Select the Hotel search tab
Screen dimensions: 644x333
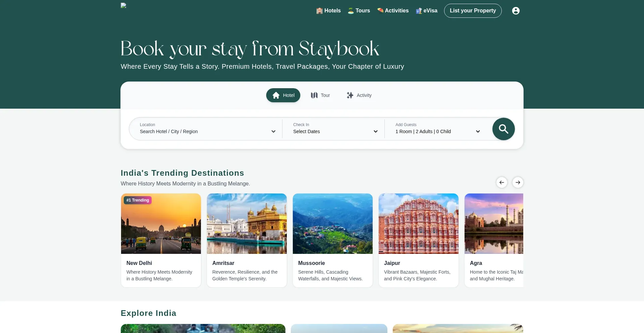(x=283, y=95)
